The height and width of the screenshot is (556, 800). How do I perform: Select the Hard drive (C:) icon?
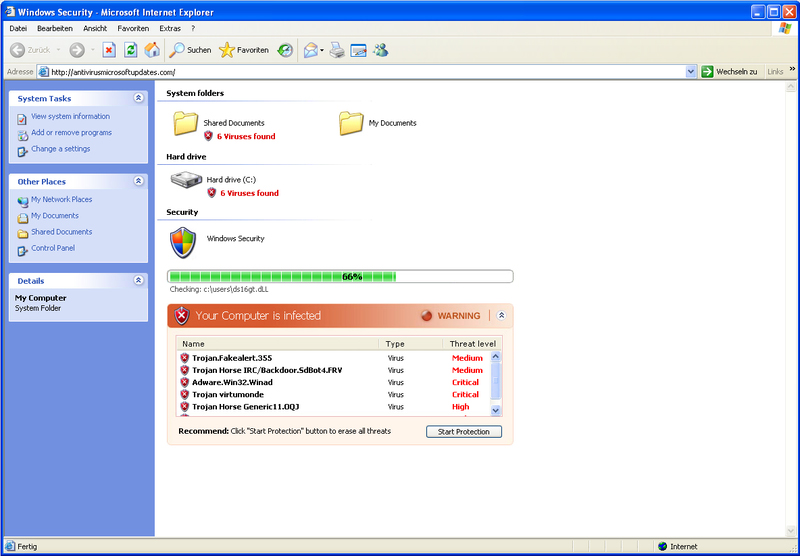(185, 181)
